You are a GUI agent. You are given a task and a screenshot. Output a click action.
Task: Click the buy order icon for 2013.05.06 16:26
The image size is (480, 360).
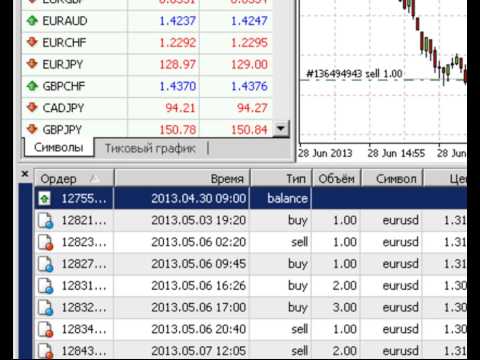(45, 286)
